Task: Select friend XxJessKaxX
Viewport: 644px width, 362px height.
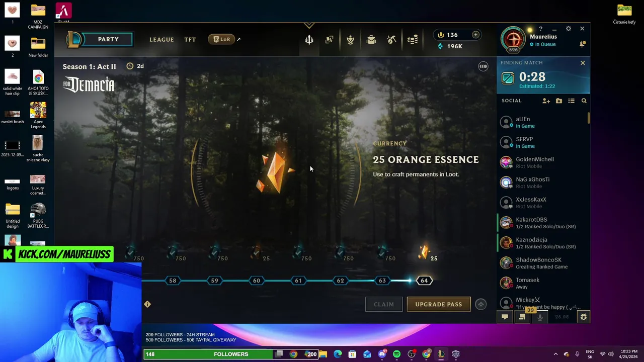Action: pyautogui.click(x=542, y=203)
